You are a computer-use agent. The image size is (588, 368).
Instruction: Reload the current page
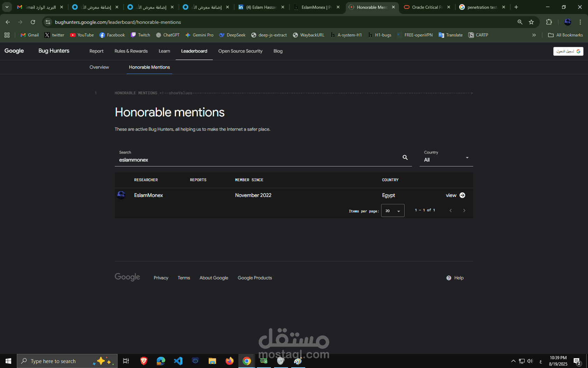(x=33, y=22)
